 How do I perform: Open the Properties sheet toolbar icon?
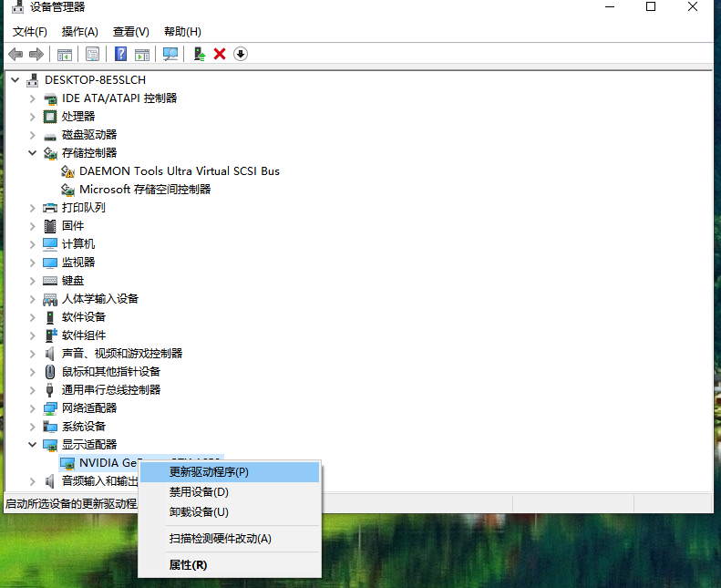[92, 55]
